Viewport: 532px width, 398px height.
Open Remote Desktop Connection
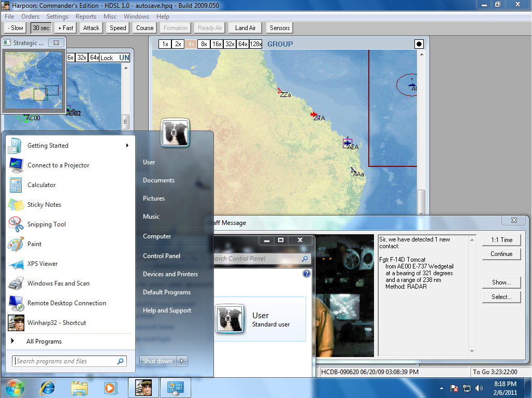click(x=69, y=303)
